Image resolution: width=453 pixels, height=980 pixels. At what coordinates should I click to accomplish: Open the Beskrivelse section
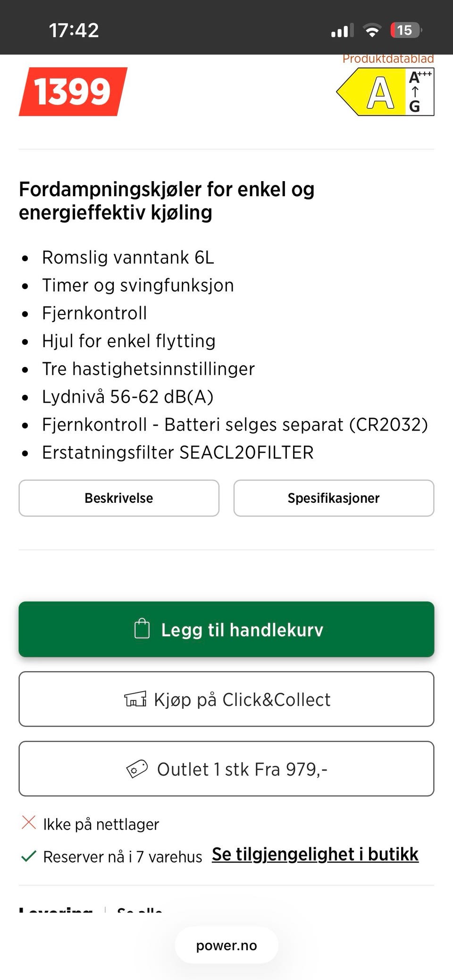click(x=118, y=498)
